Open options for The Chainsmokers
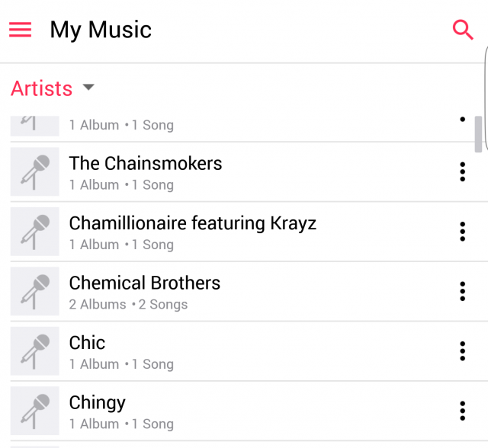 tap(462, 172)
